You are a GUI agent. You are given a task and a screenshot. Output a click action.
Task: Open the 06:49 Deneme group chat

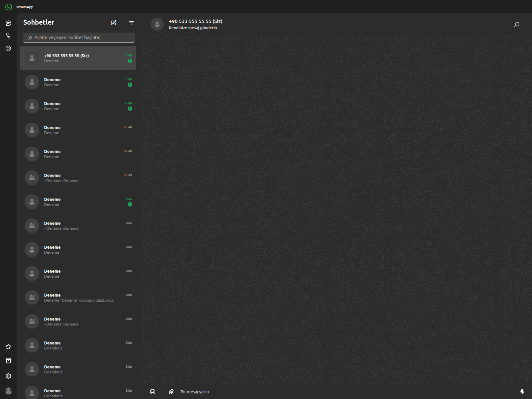pos(78,178)
